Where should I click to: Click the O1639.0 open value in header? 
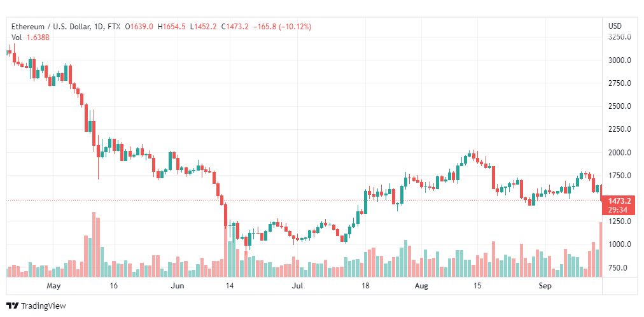139,27
